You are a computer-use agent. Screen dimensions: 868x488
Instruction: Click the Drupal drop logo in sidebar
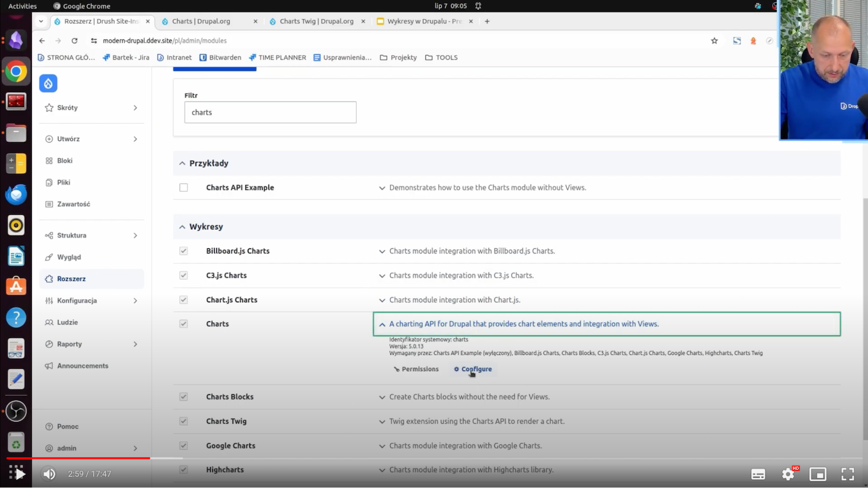(48, 83)
